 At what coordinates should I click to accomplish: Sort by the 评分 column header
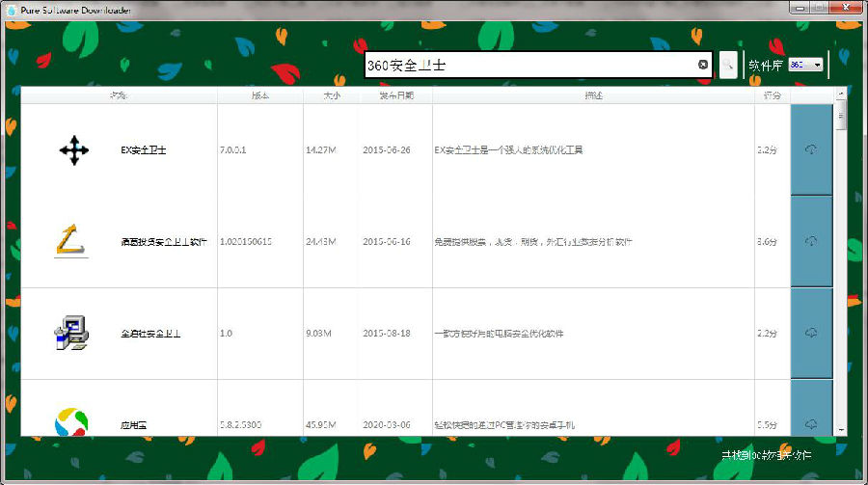coord(773,95)
